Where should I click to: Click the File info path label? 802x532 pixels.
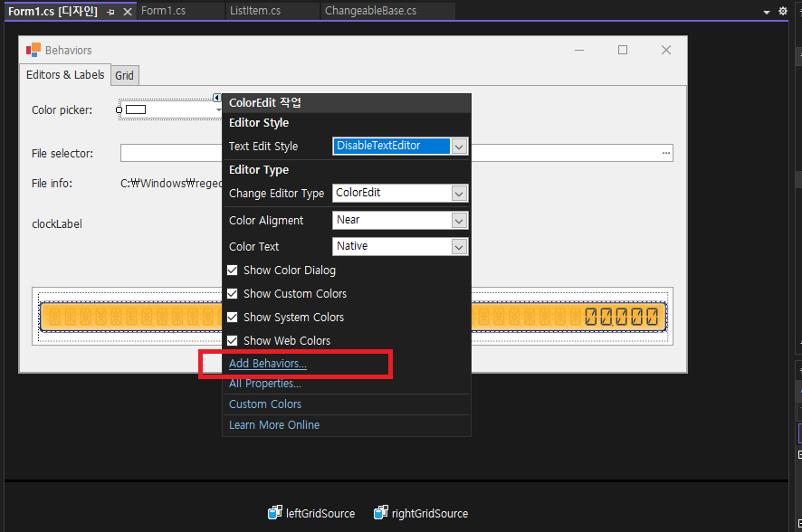pyautogui.click(x=171, y=184)
